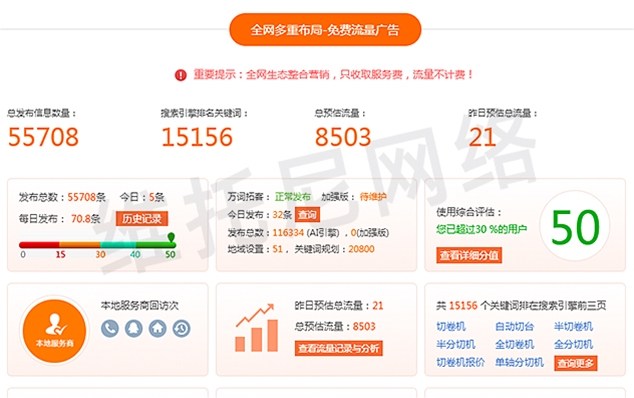Image resolution: width=634 pixels, height=398 pixels.
Task: Open keyword link 单轴分切机
Action: click(x=520, y=362)
